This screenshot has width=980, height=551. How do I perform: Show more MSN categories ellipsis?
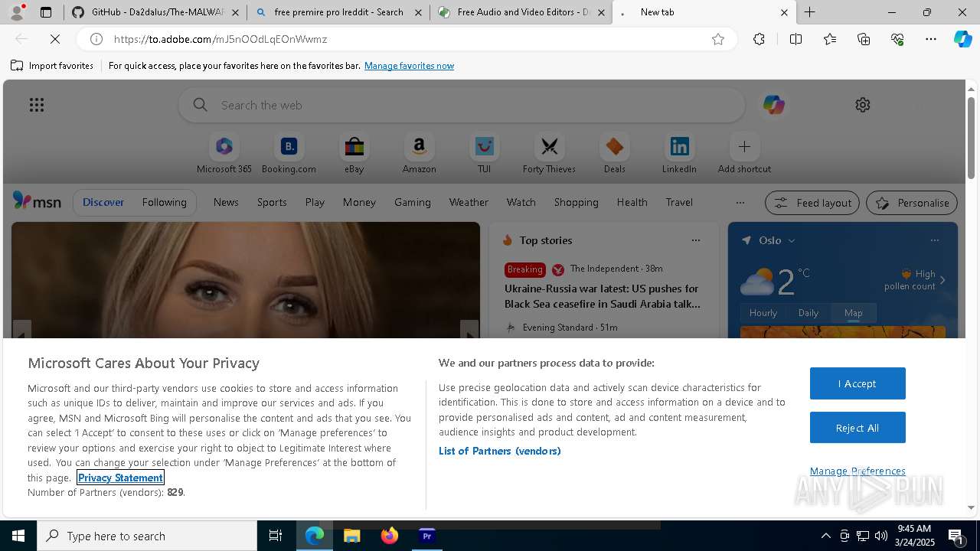pyautogui.click(x=740, y=202)
